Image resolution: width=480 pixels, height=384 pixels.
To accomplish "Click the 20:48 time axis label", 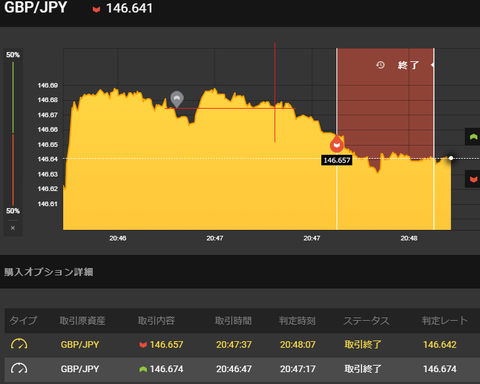I will pyautogui.click(x=409, y=238).
